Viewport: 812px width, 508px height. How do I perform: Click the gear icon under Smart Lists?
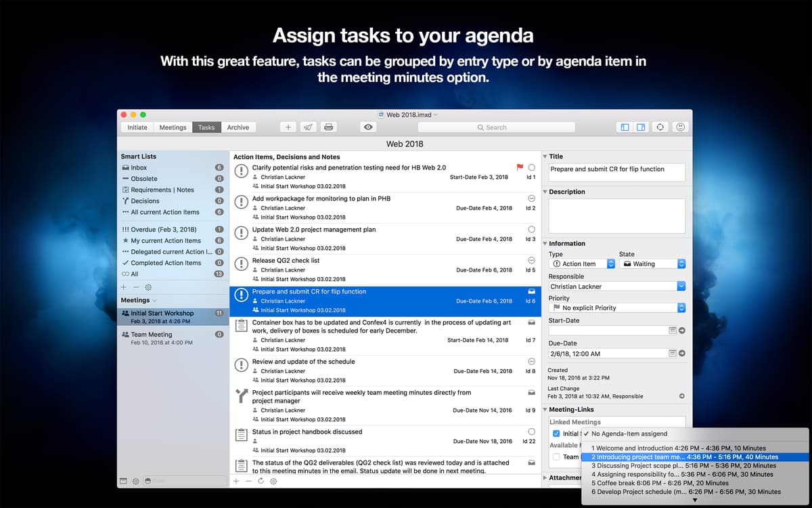(x=148, y=287)
